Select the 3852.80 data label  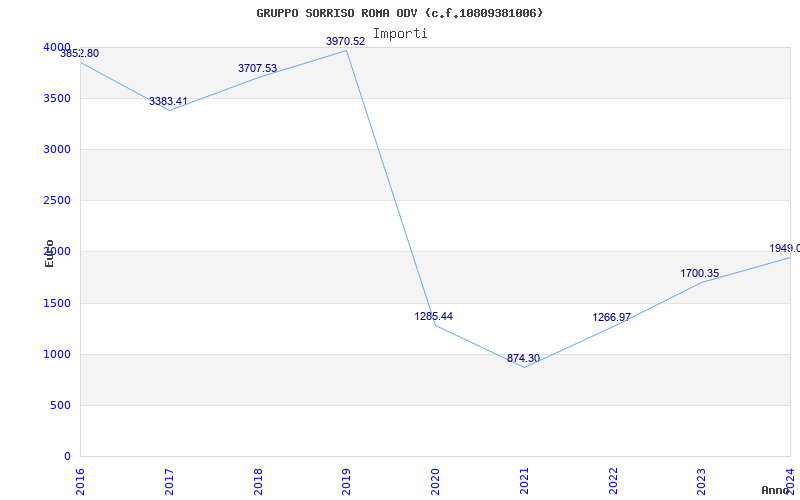80,53
